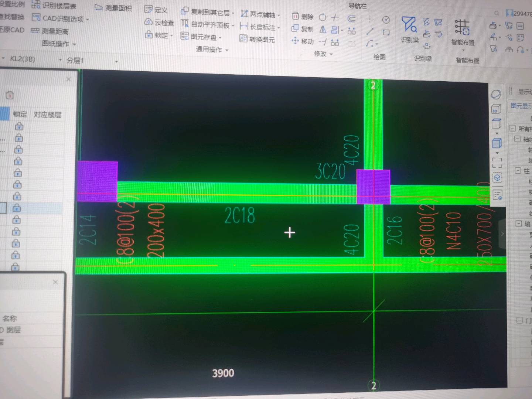Click the 查找替换 command

pos(12,17)
